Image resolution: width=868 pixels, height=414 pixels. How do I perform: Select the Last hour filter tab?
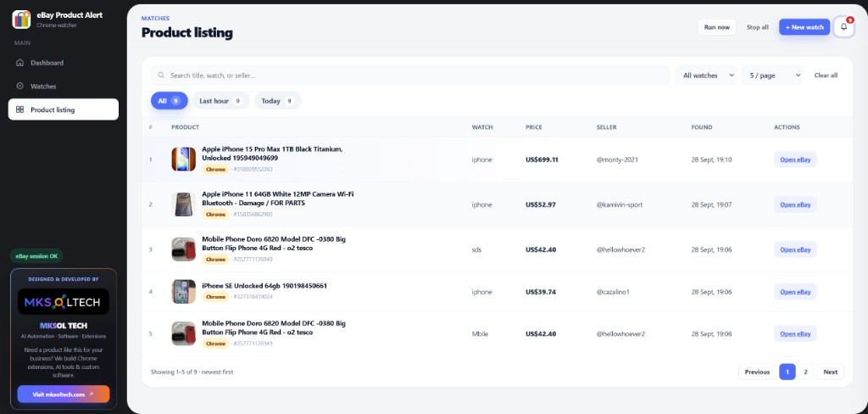pos(220,101)
